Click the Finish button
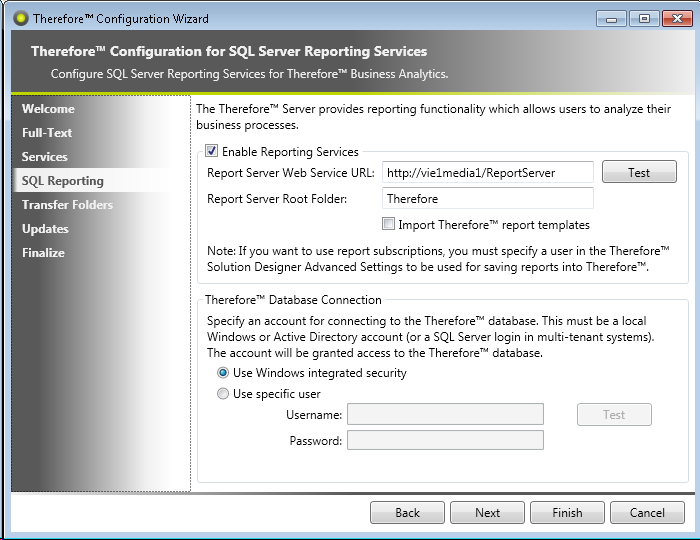Image resolution: width=700 pixels, height=540 pixels. (x=567, y=512)
